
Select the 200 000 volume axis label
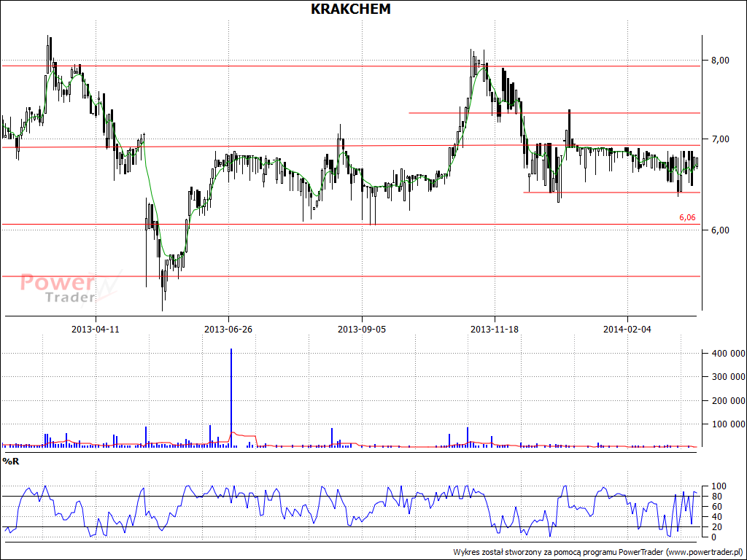(x=728, y=400)
